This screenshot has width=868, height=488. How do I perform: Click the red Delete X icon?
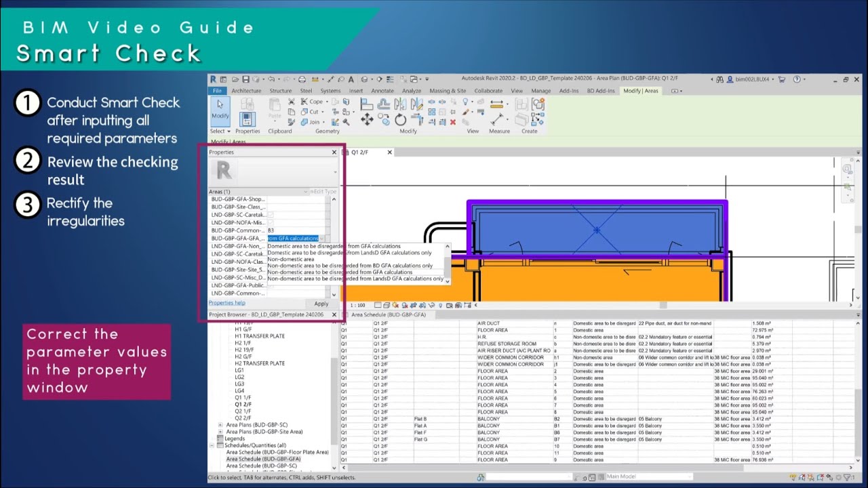453,122
